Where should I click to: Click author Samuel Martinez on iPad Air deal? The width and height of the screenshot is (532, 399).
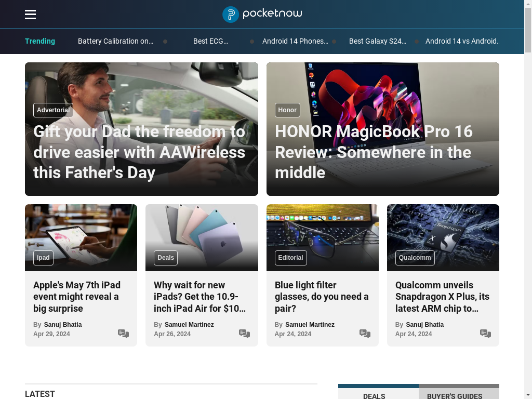pyautogui.click(x=189, y=324)
